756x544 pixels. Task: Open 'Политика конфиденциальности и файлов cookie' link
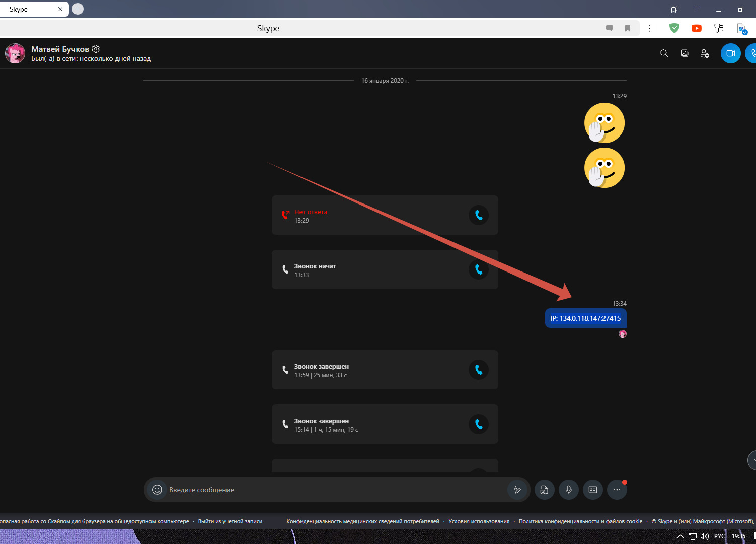coord(580,521)
